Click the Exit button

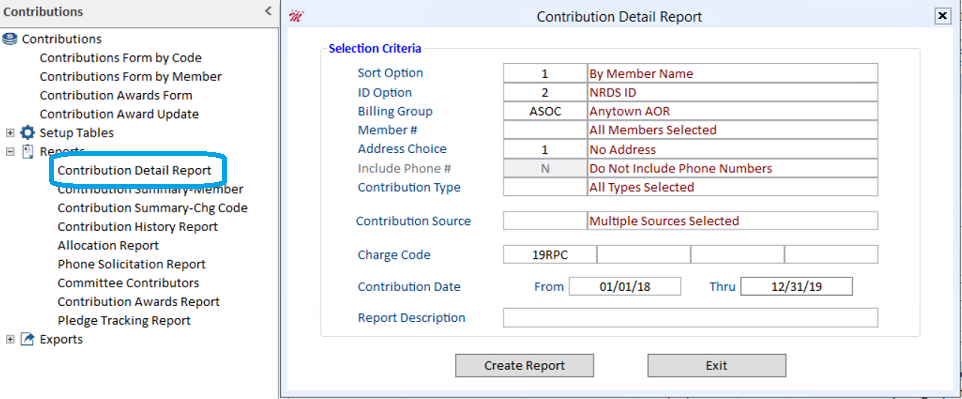click(x=717, y=365)
